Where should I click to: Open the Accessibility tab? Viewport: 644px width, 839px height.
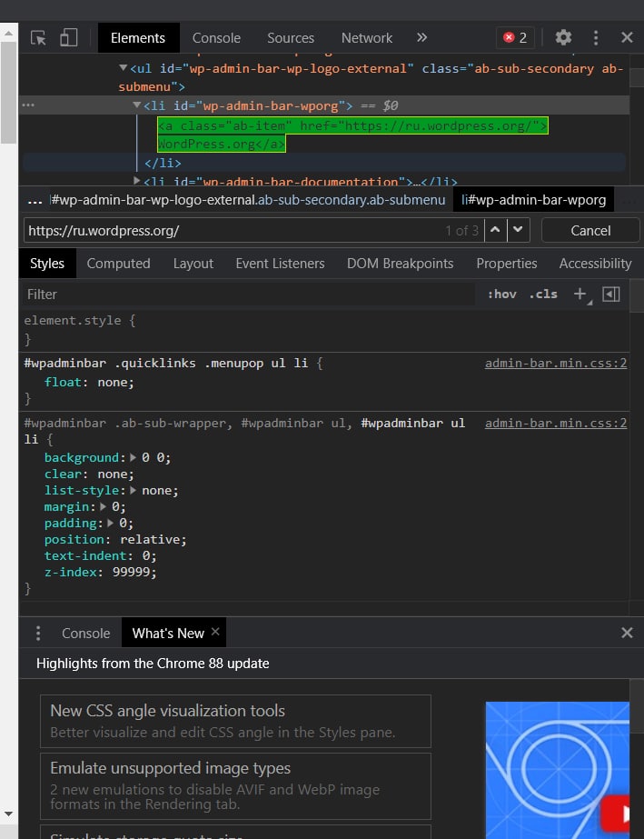pyautogui.click(x=595, y=264)
